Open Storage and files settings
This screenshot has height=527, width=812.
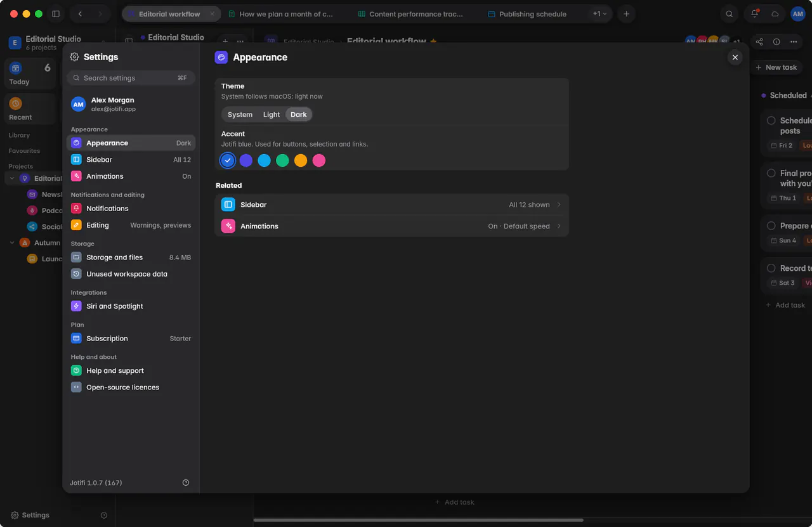(131, 257)
